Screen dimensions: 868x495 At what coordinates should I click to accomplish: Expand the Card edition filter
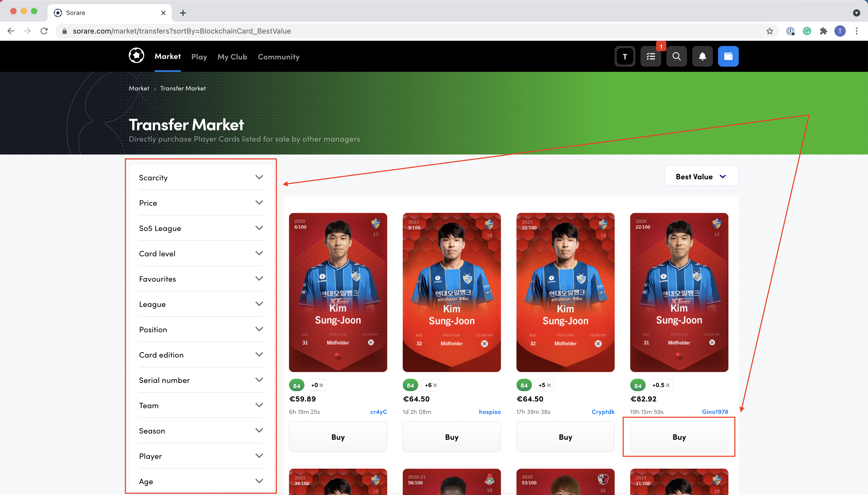(201, 355)
